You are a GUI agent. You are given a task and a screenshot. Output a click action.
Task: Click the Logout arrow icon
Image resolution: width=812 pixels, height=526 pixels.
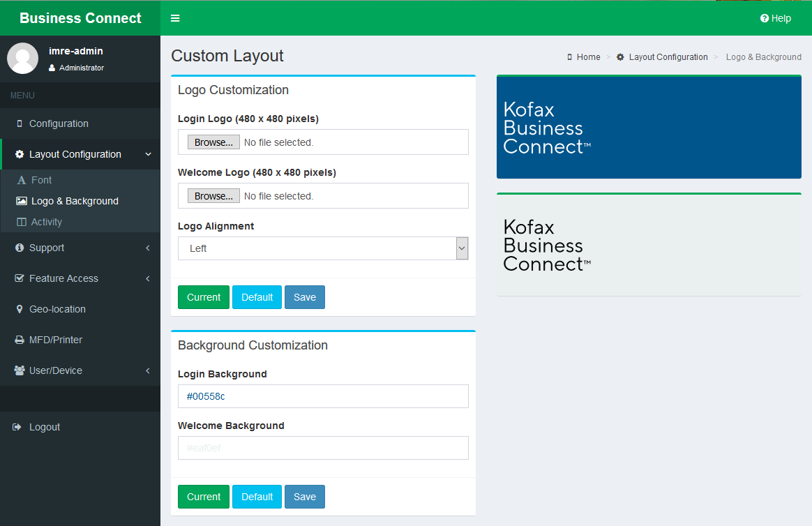pos(18,427)
